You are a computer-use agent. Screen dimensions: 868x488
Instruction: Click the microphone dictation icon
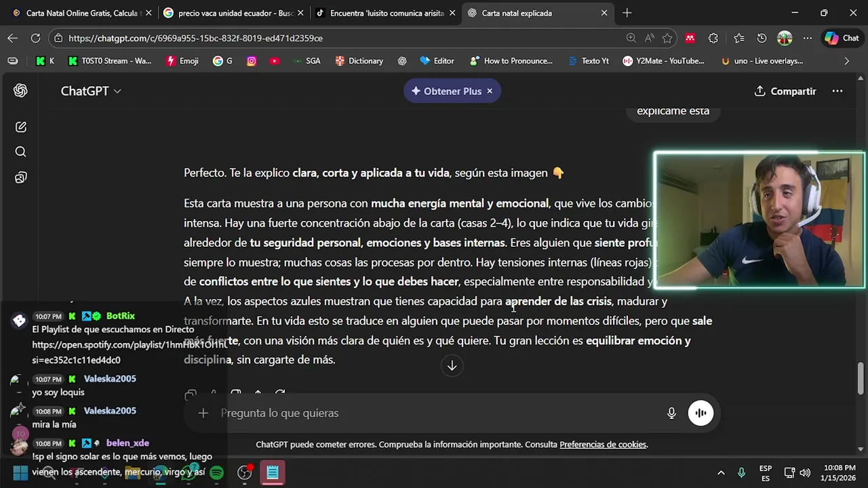(671, 413)
